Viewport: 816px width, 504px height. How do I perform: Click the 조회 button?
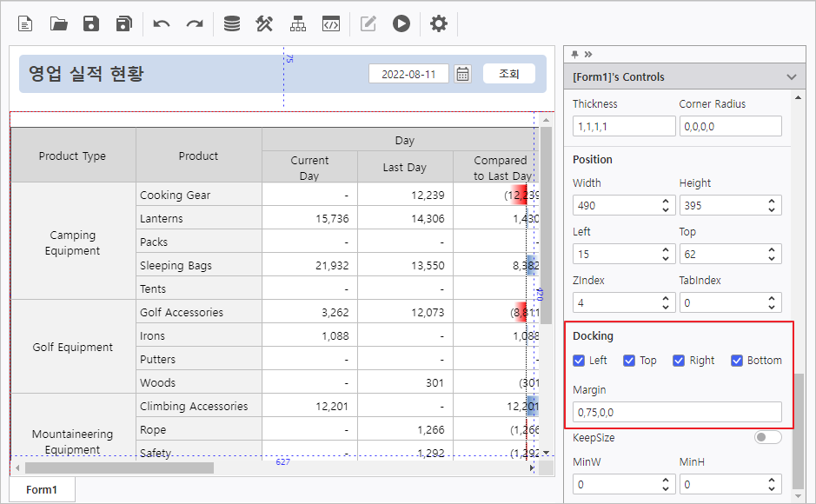pyautogui.click(x=509, y=74)
